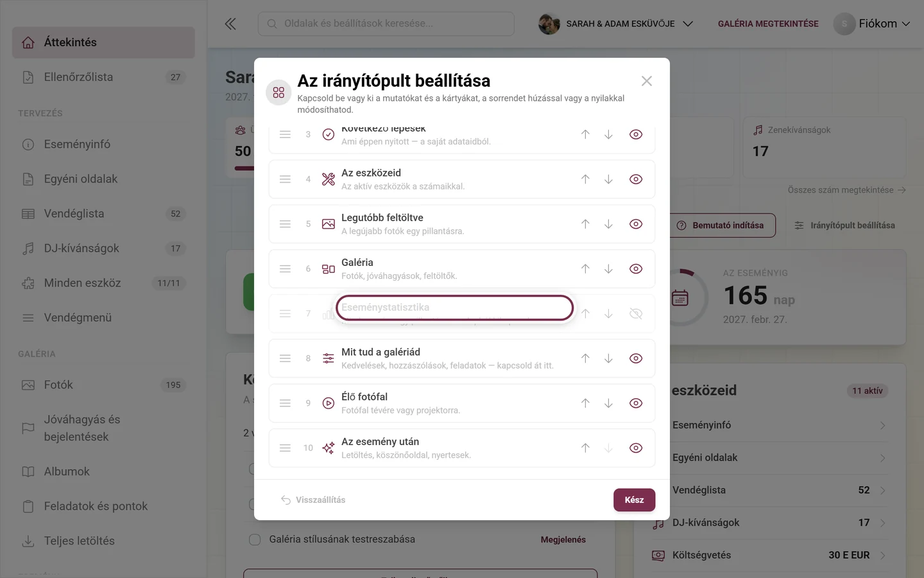Move Az eszközeid card down

click(x=608, y=179)
